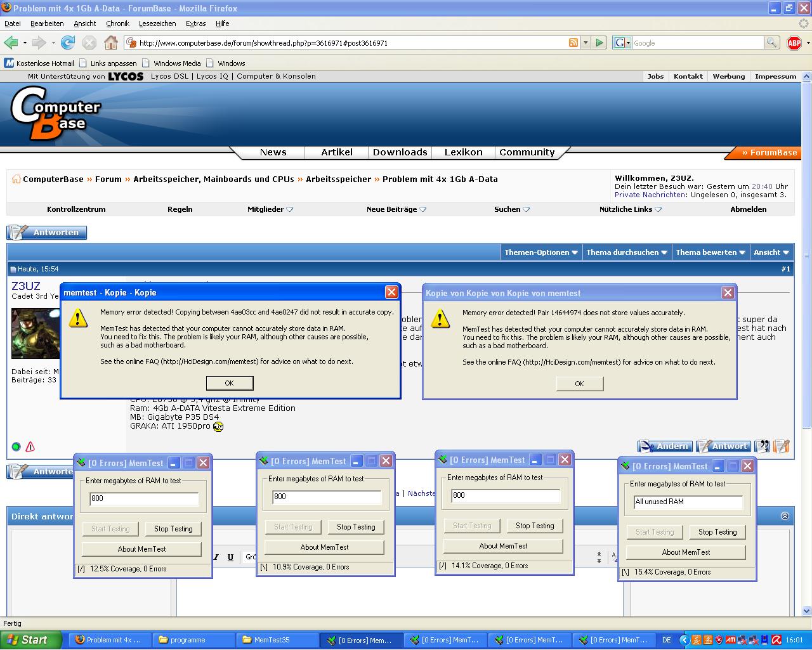The height and width of the screenshot is (650, 812).
Task: Toggle italic formatting in the reply editor
Action: point(216,557)
